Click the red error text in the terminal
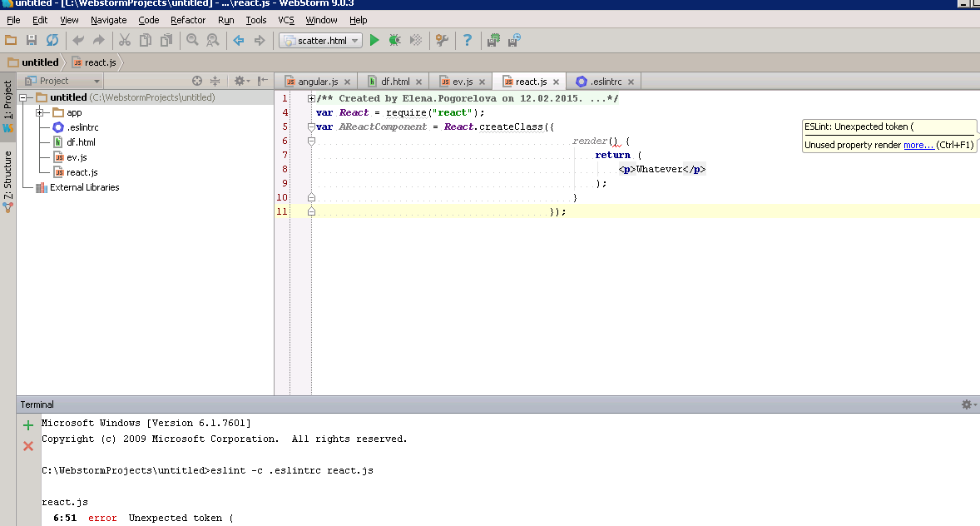Image resolution: width=980 pixels, height=526 pixels. [102, 518]
